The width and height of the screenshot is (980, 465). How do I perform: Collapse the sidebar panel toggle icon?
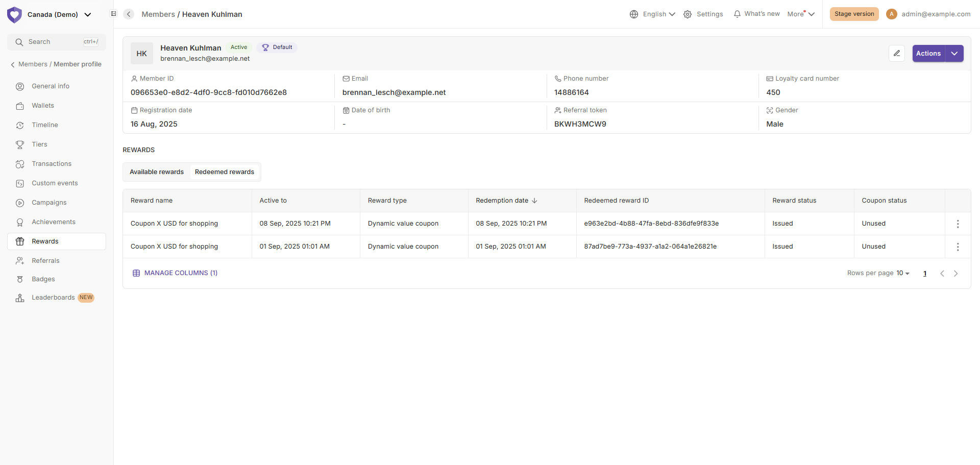[x=113, y=14]
